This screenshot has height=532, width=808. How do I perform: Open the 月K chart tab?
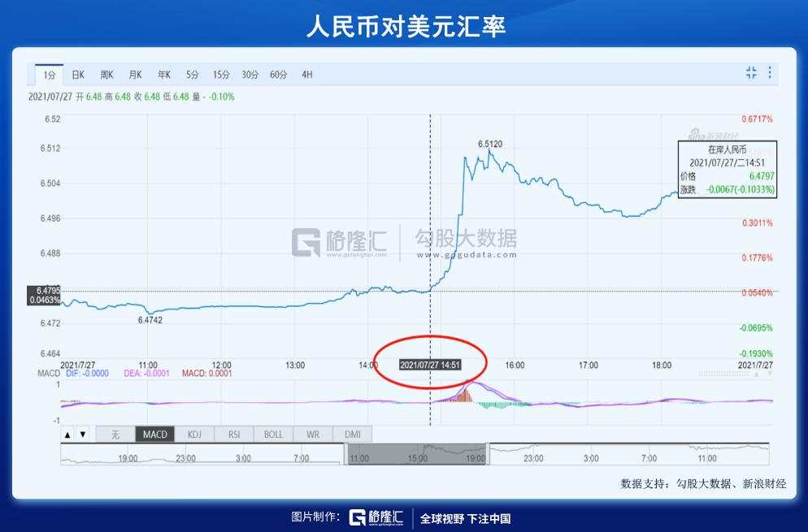tap(135, 75)
